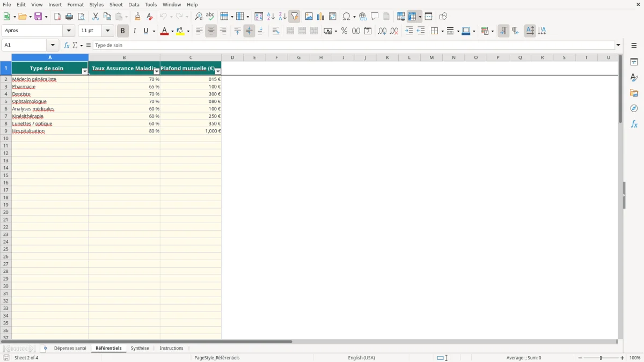Toggle Align Left
The height and width of the screenshot is (362, 644).
(199, 31)
